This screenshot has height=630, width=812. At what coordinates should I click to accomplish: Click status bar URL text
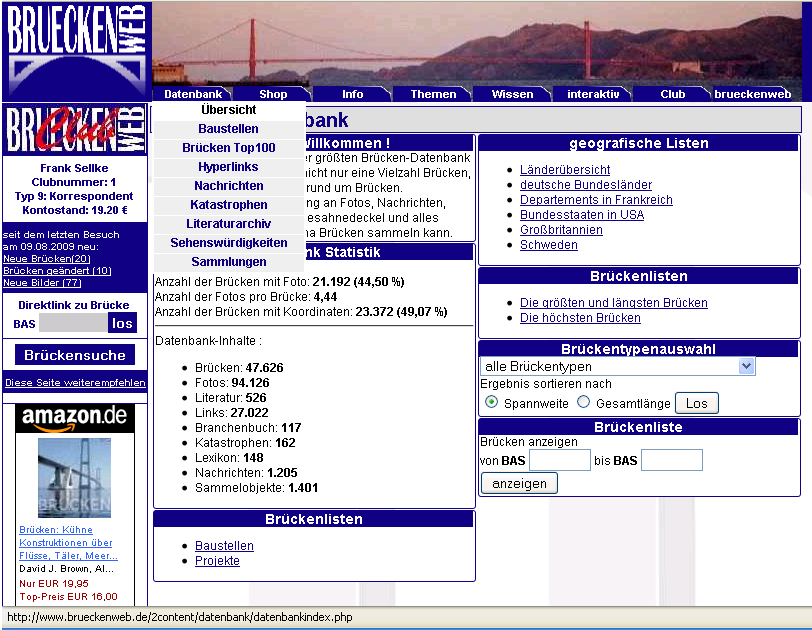(180, 617)
